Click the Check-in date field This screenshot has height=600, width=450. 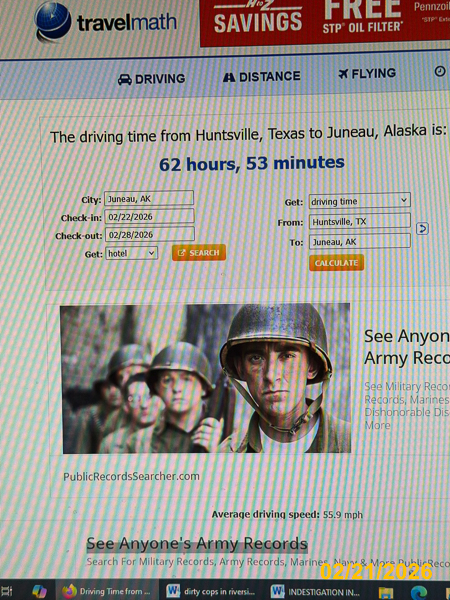[x=149, y=217]
